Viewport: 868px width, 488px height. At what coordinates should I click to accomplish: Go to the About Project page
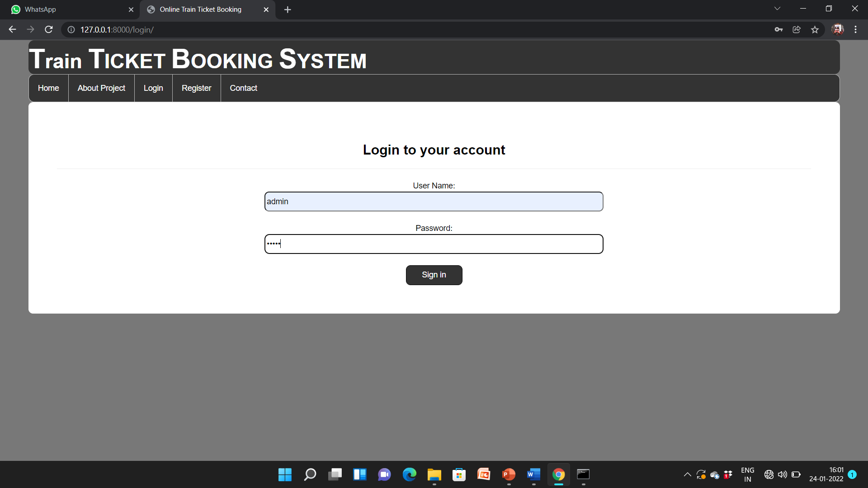(101, 88)
